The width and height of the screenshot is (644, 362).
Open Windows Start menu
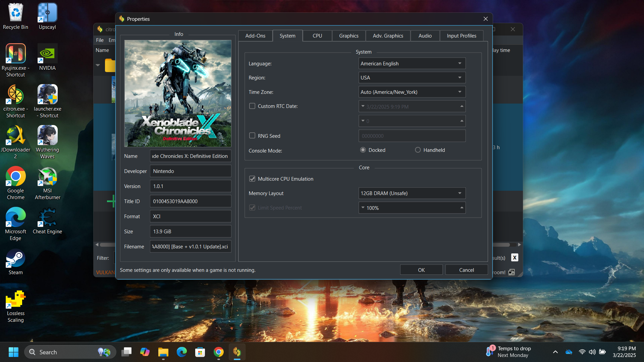click(x=13, y=352)
